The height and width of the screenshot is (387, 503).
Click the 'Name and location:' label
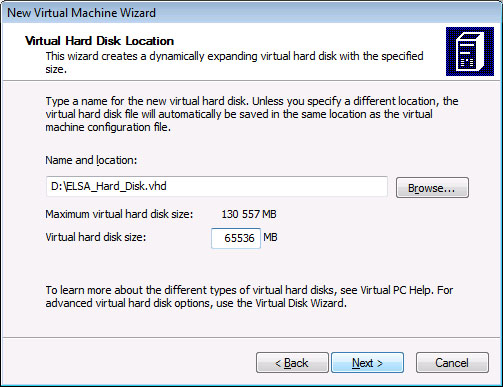coord(91,160)
